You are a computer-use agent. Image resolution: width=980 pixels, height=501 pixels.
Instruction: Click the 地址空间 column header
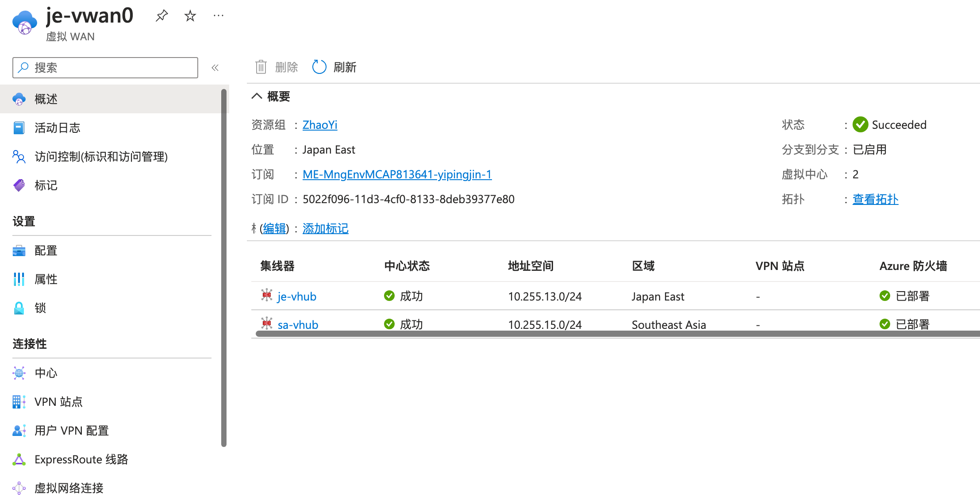531,266
